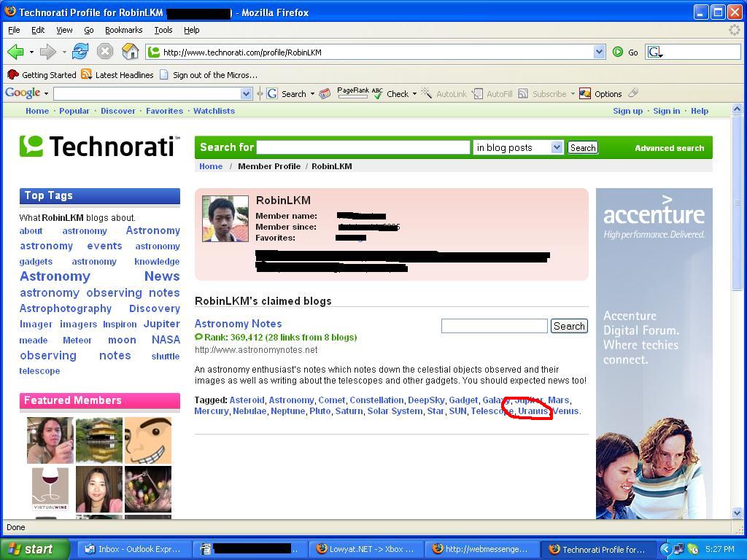The width and height of the screenshot is (747, 560).
Task: Open Google toolbar Options
Action: coord(600,94)
